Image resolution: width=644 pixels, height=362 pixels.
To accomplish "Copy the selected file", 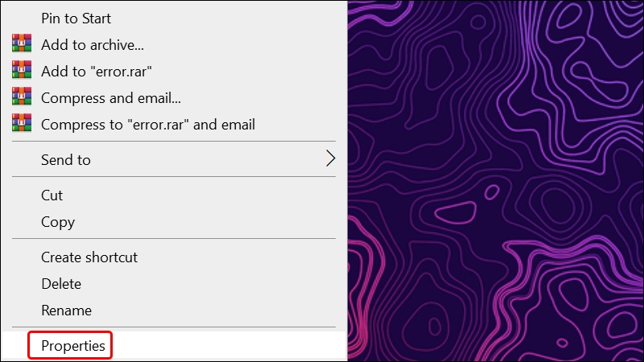I will pos(57,221).
